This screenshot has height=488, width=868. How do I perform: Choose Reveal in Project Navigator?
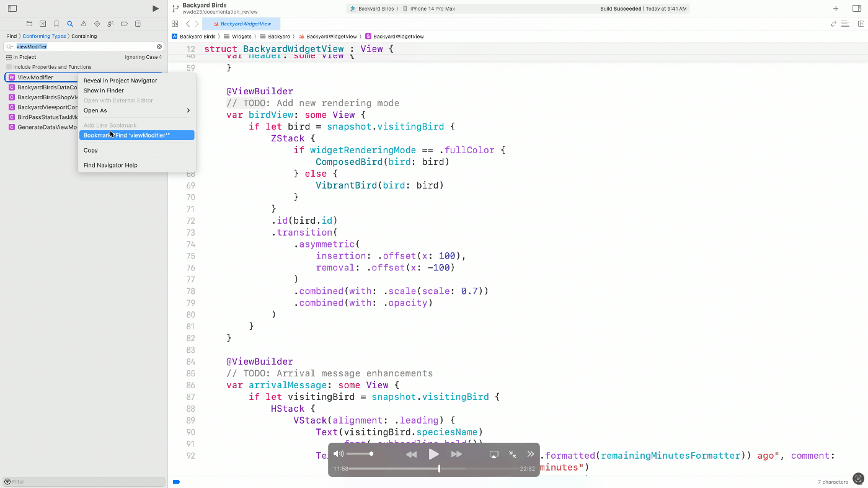point(137,81)
